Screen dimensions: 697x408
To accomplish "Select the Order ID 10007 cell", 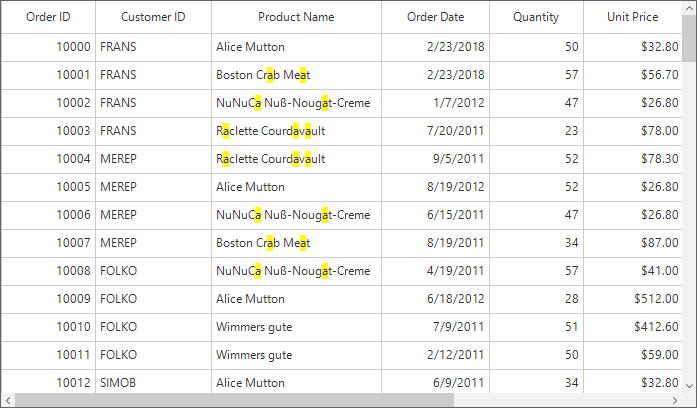I will click(48, 243).
